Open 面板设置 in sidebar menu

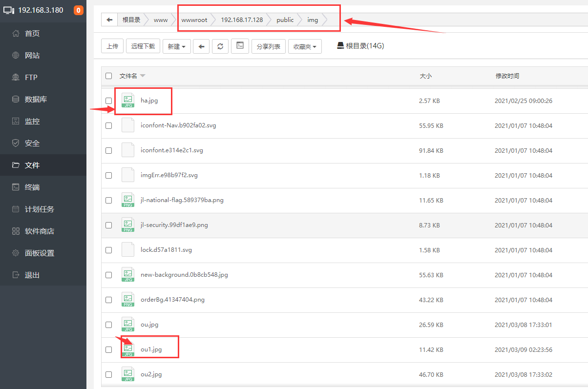click(x=40, y=253)
